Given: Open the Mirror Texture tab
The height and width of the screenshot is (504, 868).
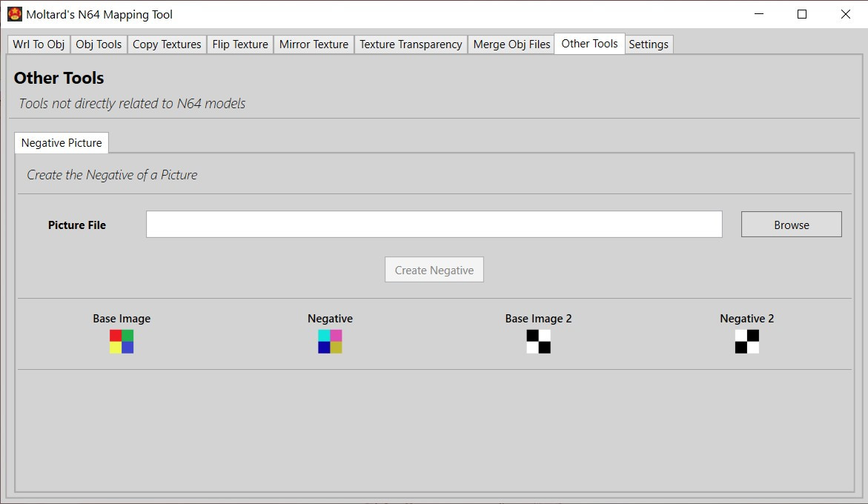Looking at the screenshot, I should [314, 44].
